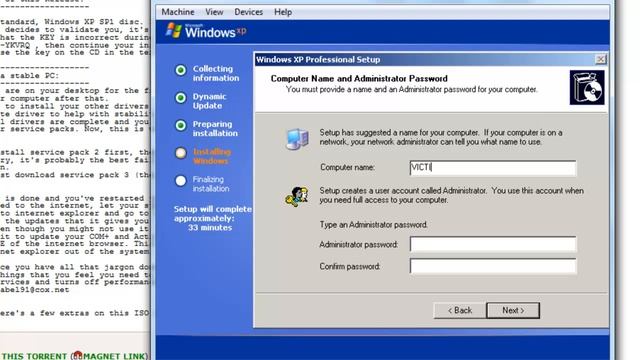
Task: Open the View menu
Action: (214, 12)
